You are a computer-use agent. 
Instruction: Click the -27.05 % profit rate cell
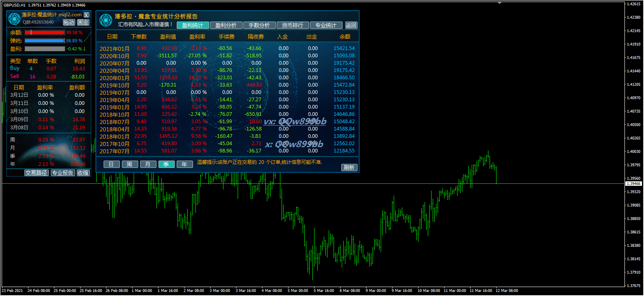(197, 56)
